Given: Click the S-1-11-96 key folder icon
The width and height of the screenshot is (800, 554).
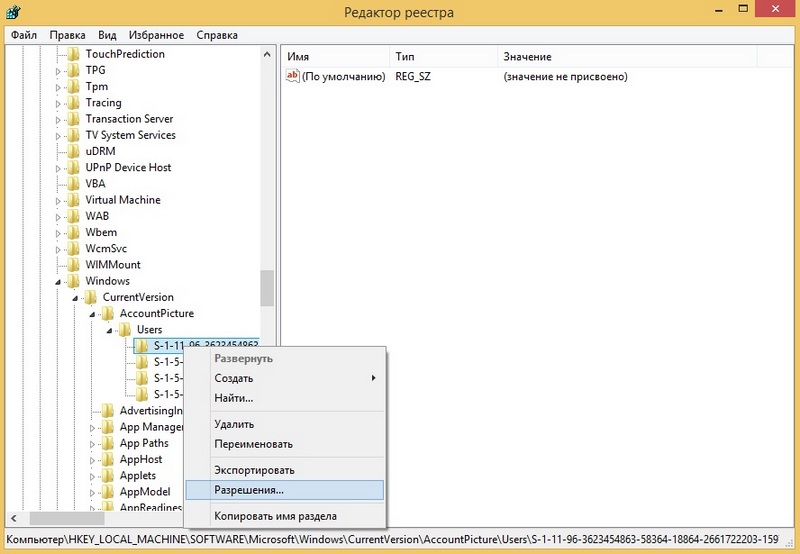Looking at the screenshot, I should (142, 346).
